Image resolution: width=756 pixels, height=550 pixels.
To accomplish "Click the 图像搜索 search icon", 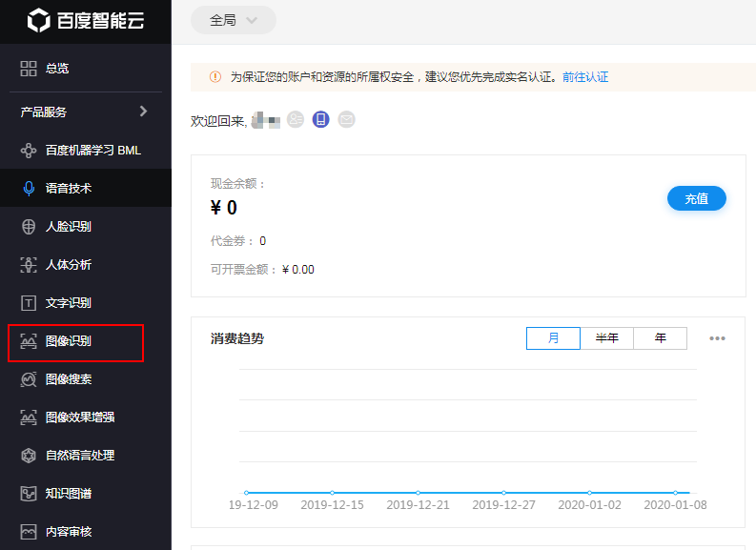I will tap(29, 379).
